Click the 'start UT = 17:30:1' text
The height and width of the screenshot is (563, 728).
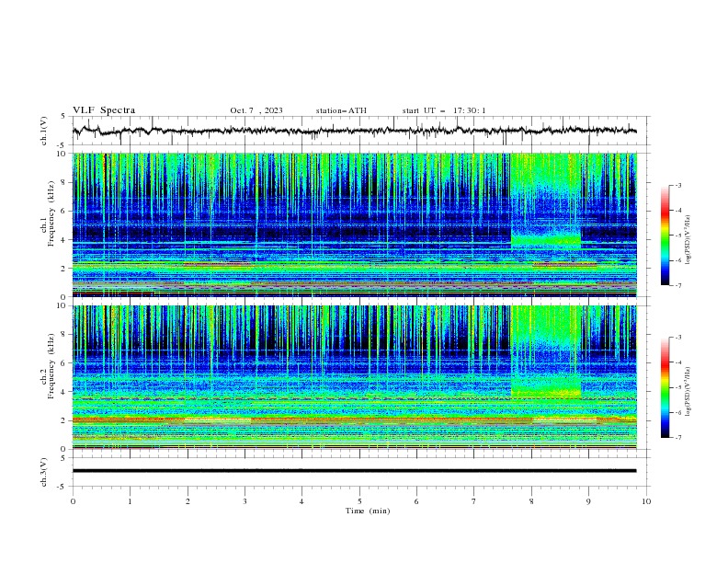[x=444, y=110]
